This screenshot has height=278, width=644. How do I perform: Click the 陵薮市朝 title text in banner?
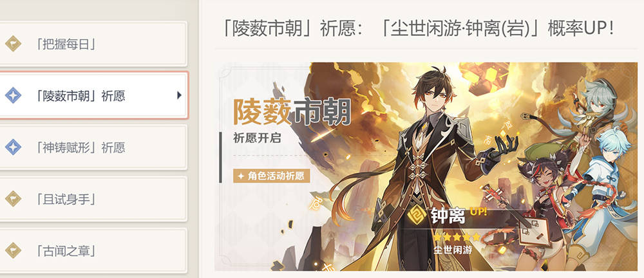coord(292,112)
